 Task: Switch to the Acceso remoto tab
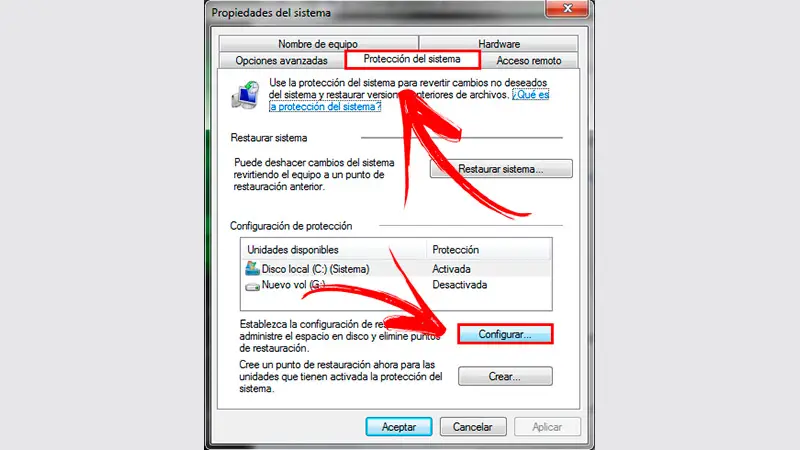(x=529, y=61)
